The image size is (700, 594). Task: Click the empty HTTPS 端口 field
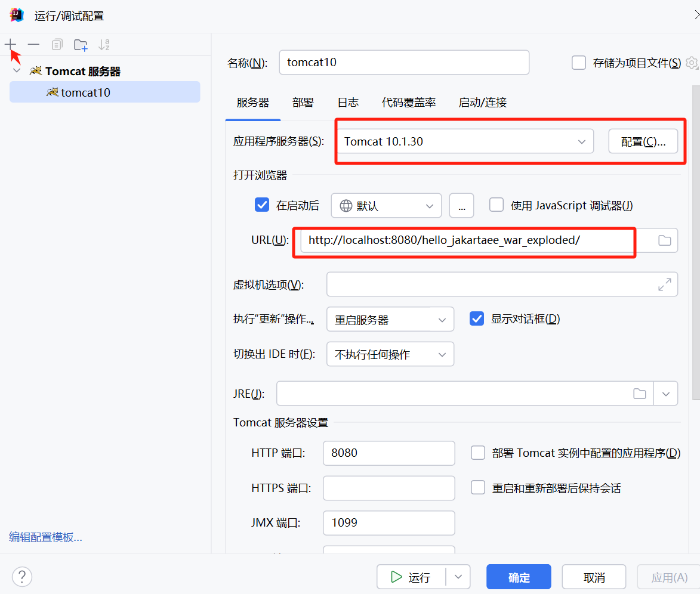389,488
